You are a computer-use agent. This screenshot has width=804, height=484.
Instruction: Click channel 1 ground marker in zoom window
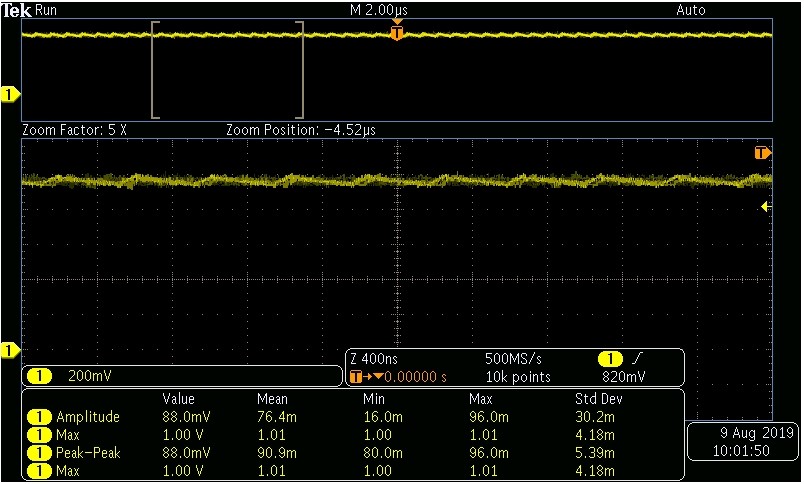pyautogui.click(x=9, y=350)
